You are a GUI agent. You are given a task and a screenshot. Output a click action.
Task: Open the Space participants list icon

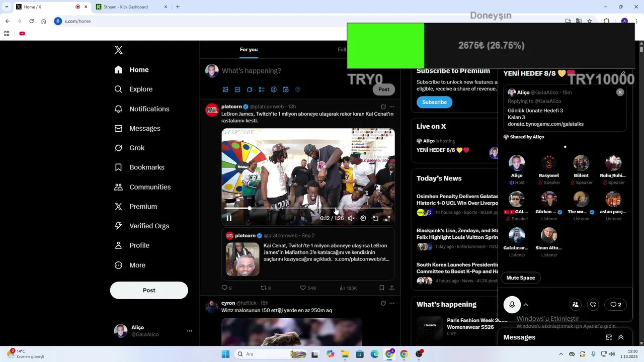point(576,305)
